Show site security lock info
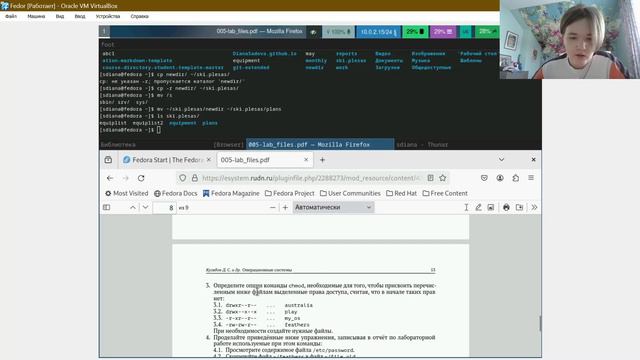The height and width of the screenshot is (360, 640). (x=195, y=178)
